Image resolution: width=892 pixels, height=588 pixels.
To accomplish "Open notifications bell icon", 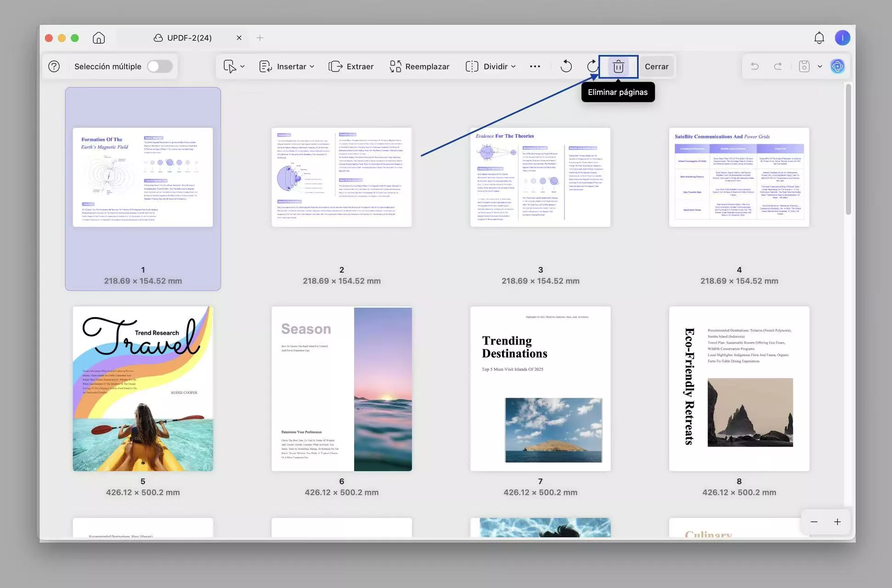I will point(819,38).
